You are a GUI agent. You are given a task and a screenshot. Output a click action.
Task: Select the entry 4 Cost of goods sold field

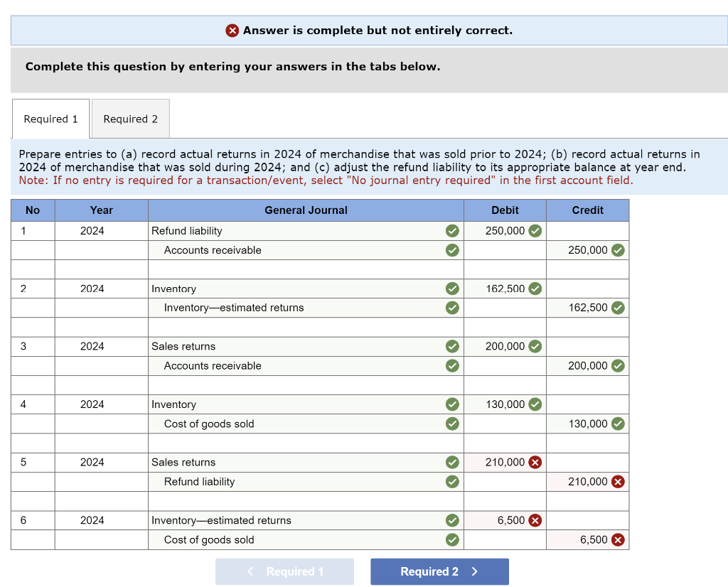click(x=306, y=424)
